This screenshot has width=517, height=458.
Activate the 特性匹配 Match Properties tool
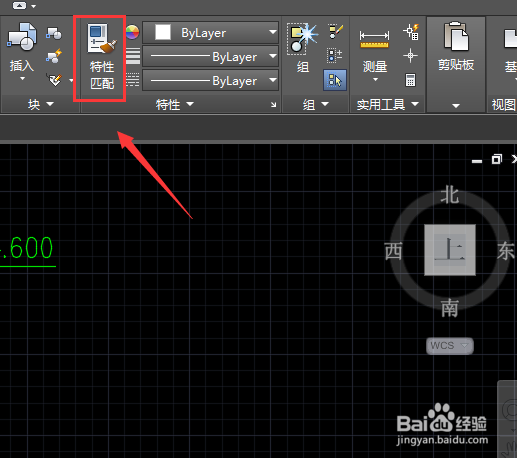click(x=102, y=57)
